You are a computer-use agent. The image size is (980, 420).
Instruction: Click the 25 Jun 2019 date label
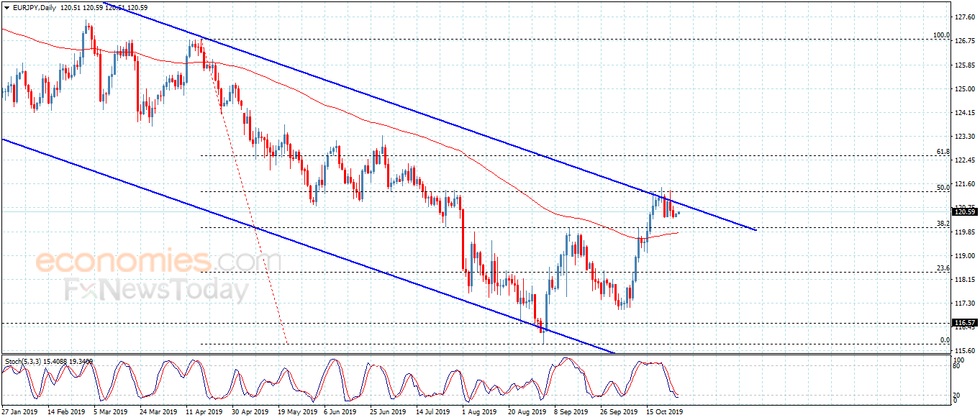pos(388,413)
